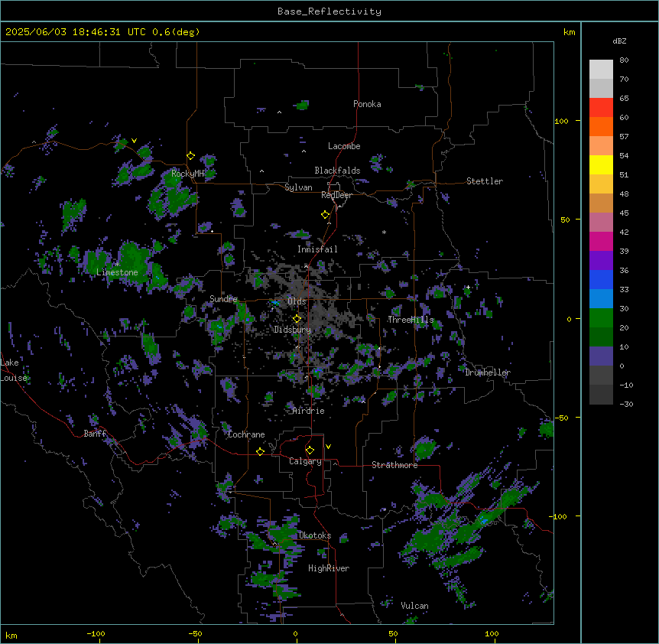Click the Lake Louise label
This screenshot has height=644, width=659.
pos(12,370)
